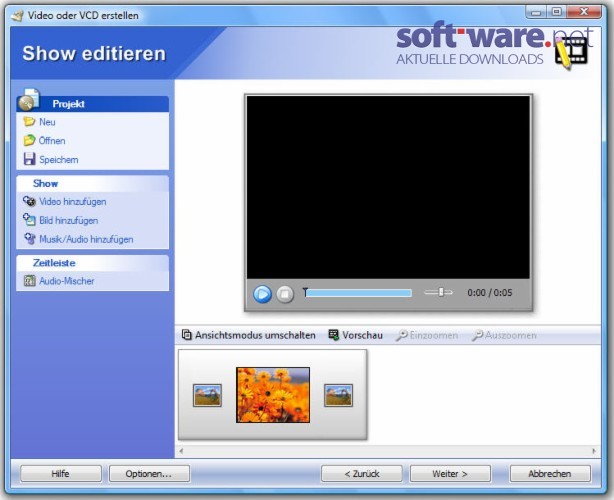Click the timeline scrollbar left arrow

click(181, 451)
